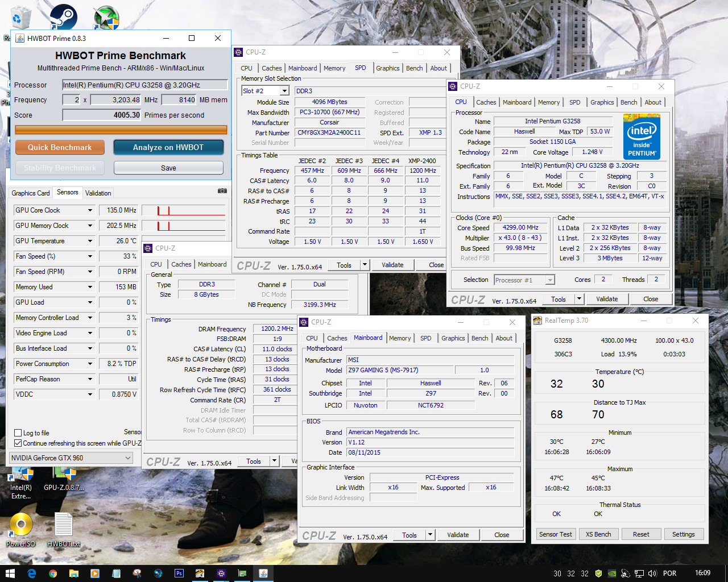The image size is (728, 582).
Task: Click the HWBOT Score value field
Action: (x=102, y=115)
